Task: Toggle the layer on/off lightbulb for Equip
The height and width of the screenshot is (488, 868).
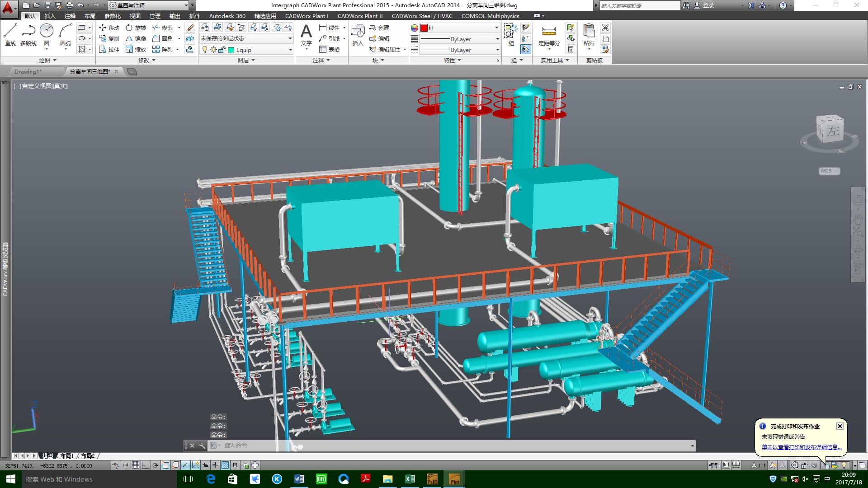Action: (x=205, y=50)
